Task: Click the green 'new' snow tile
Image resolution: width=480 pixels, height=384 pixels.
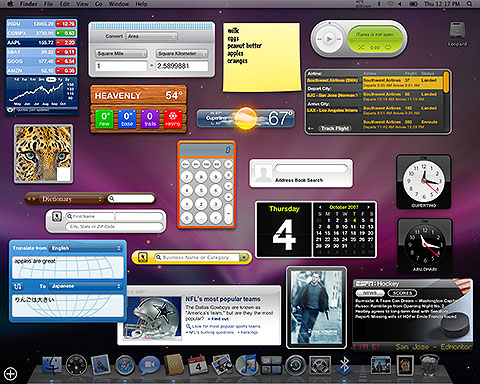Action: point(104,119)
